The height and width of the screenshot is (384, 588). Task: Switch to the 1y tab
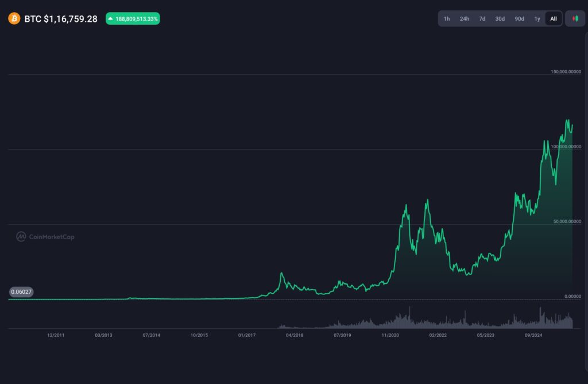537,18
